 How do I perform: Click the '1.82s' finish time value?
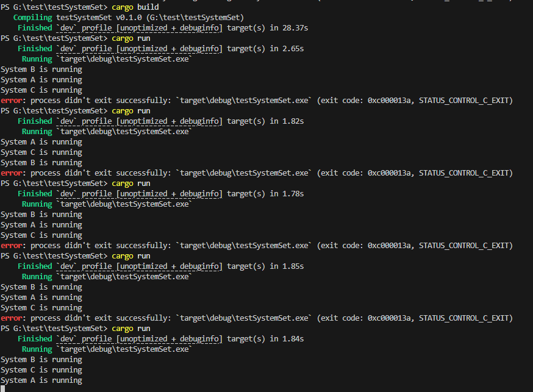(x=293, y=121)
